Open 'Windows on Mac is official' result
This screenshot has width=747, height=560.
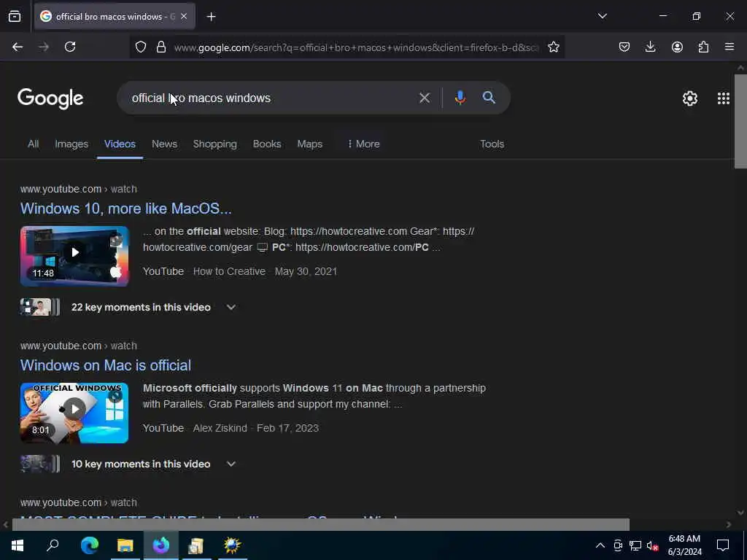[106, 365]
